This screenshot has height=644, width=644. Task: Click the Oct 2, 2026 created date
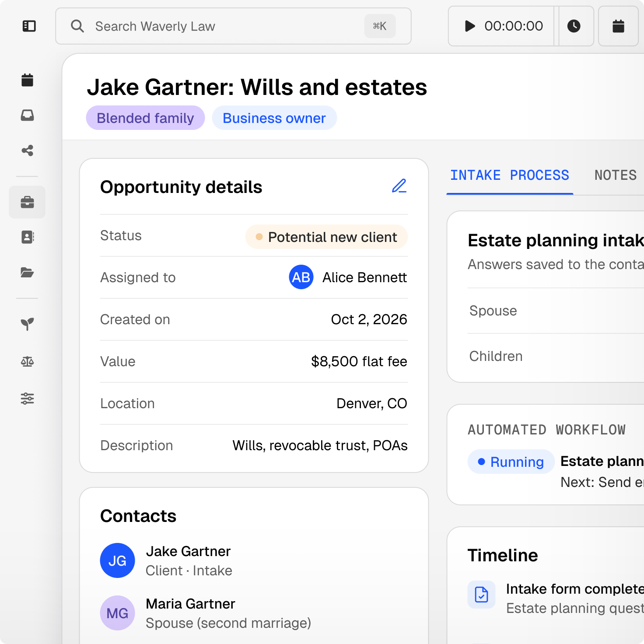coord(369,319)
